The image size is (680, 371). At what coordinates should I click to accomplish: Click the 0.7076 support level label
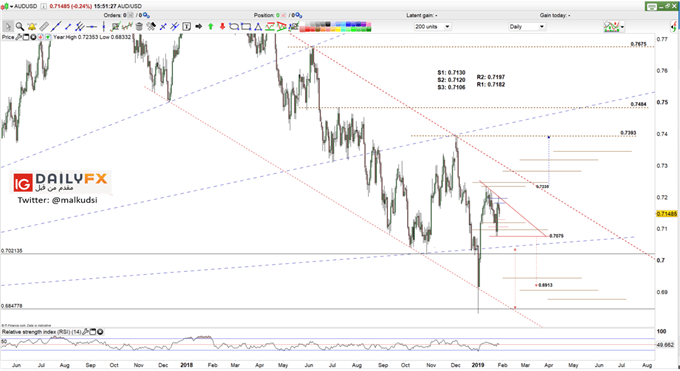pos(556,236)
